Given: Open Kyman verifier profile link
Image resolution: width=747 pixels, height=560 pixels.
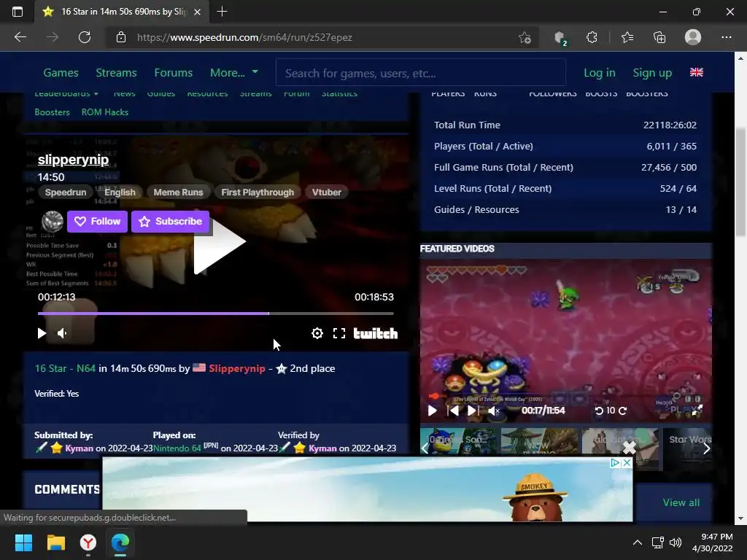Looking at the screenshot, I should pyautogui.click(x=322, y=448).
